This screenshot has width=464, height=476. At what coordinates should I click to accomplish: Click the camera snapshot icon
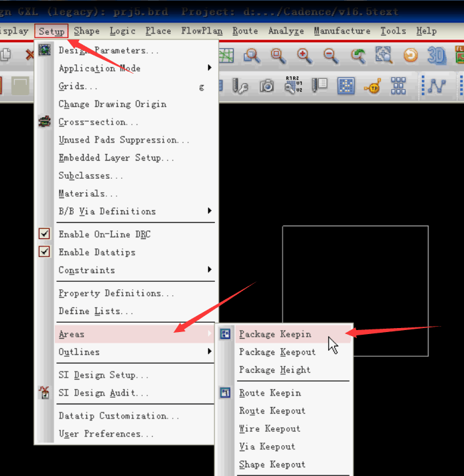[x=266, y=86]
